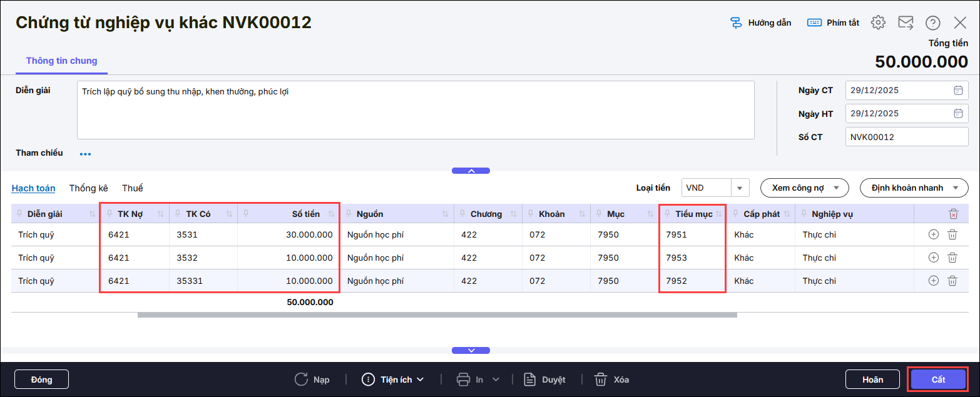Click the mail envelope icon

click(906, 23)
